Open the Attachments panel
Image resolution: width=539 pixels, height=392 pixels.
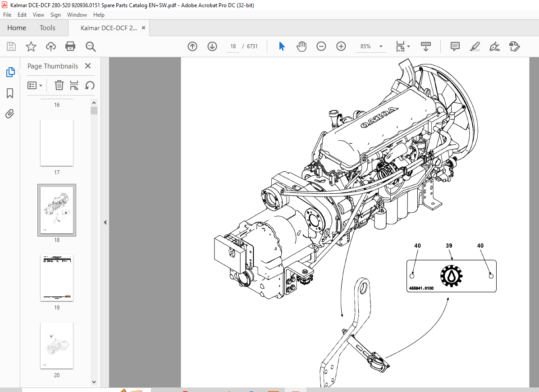10,114
